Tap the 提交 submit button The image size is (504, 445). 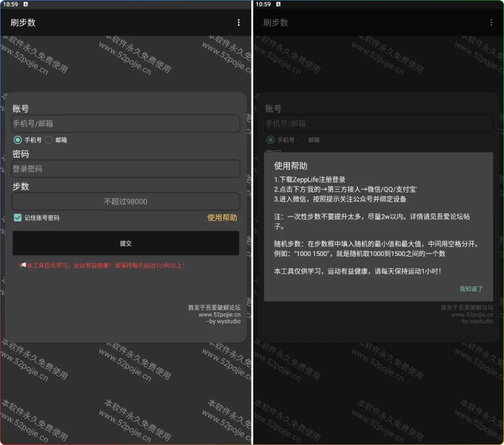[x=125, y=243]
